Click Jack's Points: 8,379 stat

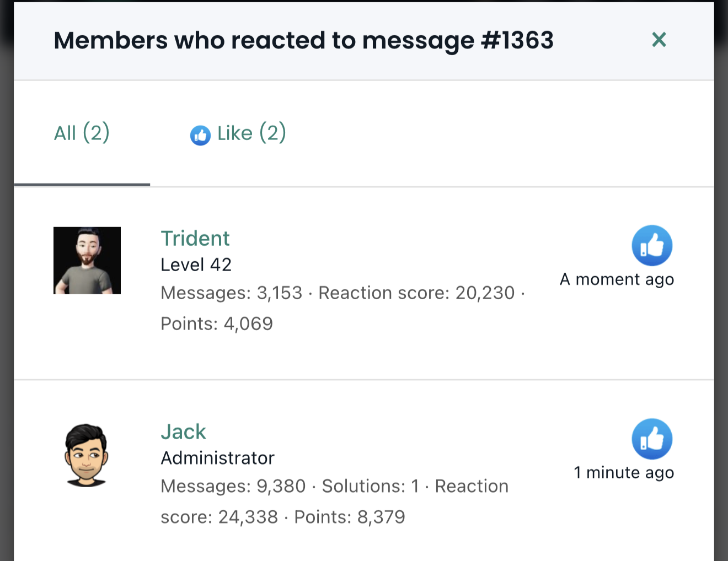tap(350, 517)
